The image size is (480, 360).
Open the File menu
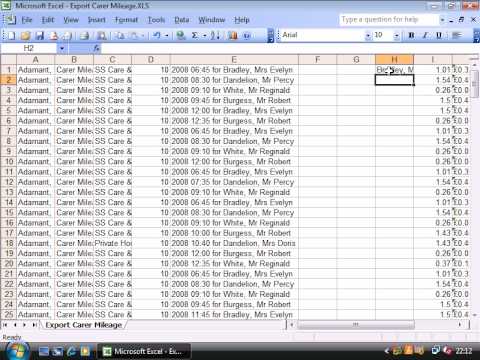(x=27, y=20)
